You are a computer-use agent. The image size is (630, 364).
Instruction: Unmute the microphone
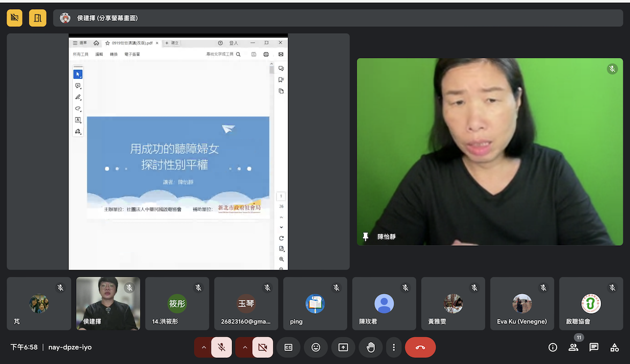221,347
